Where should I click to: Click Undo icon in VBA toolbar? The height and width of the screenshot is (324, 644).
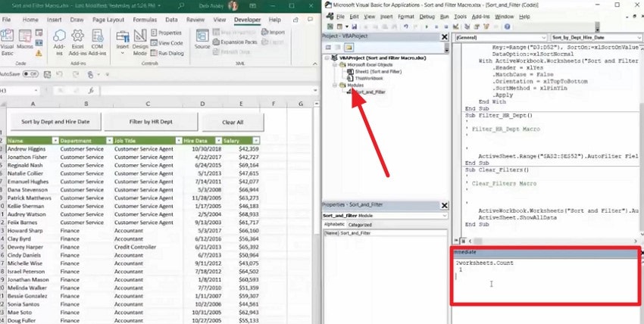click(x=406, y=26)
